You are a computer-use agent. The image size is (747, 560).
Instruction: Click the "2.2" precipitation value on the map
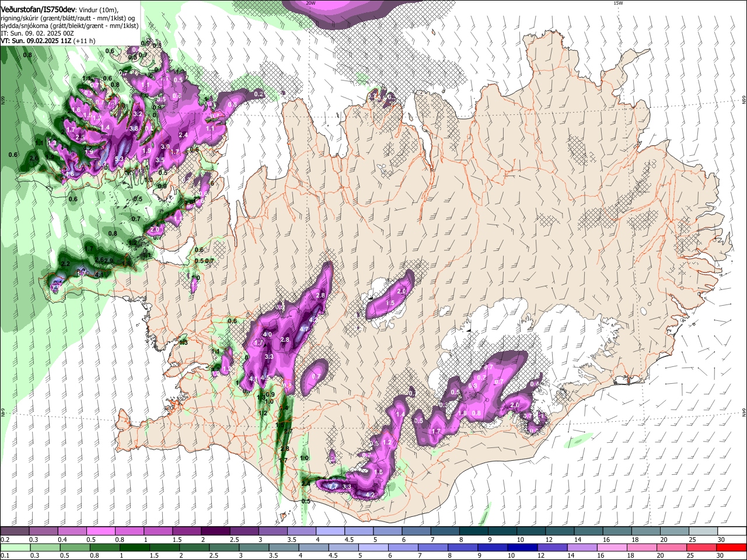(65, 264)
